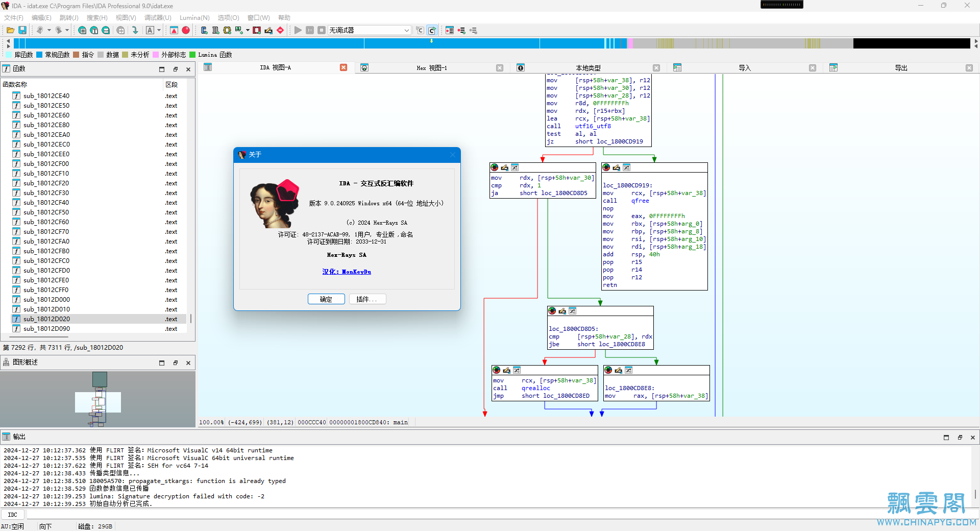
Task: Switch to the 导出 tab
Action: [901, 68]
